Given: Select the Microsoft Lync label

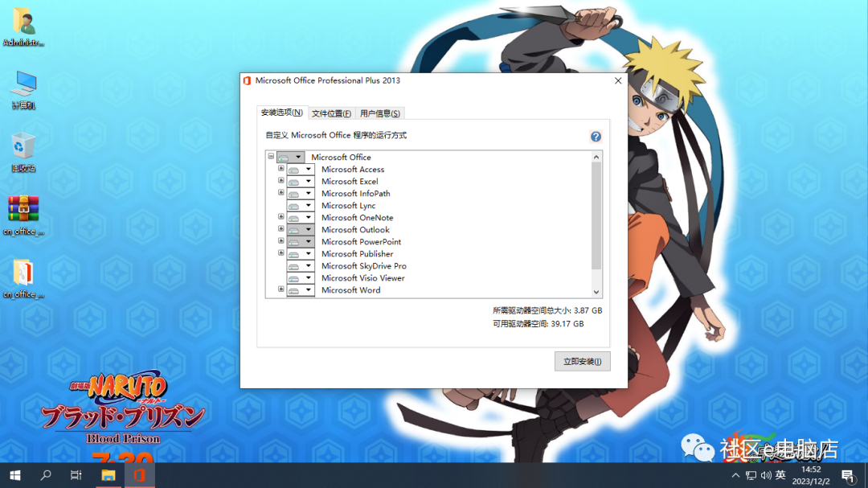Looking at the screenshot, I should (x=349, y=206).
